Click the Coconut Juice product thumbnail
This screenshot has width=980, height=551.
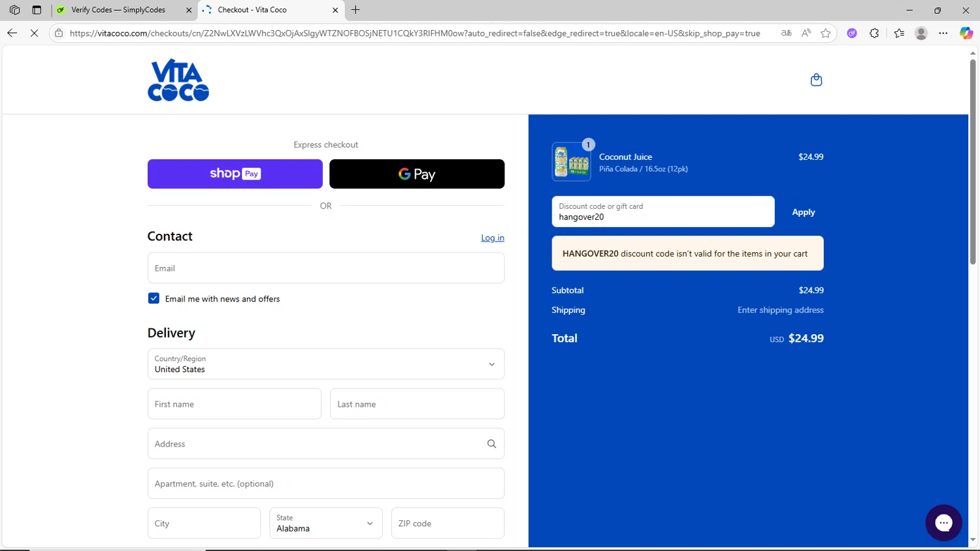(x=572, y=161)
